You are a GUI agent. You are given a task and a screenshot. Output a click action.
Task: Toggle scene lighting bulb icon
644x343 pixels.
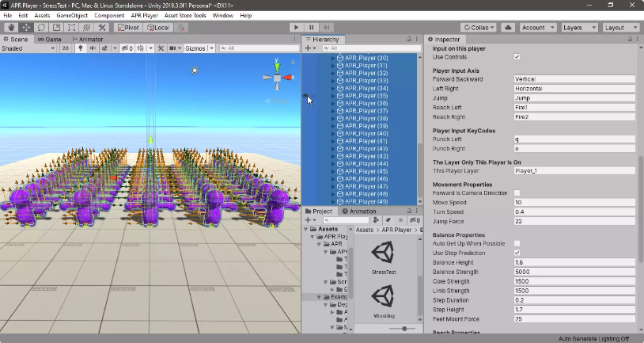[x=81, y=48]
